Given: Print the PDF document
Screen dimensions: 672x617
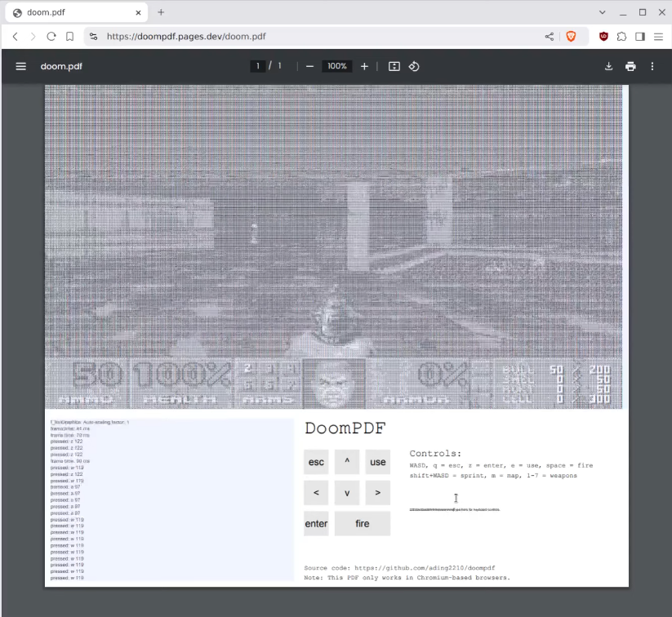Looking at the screenshot, I should point(630,66).
